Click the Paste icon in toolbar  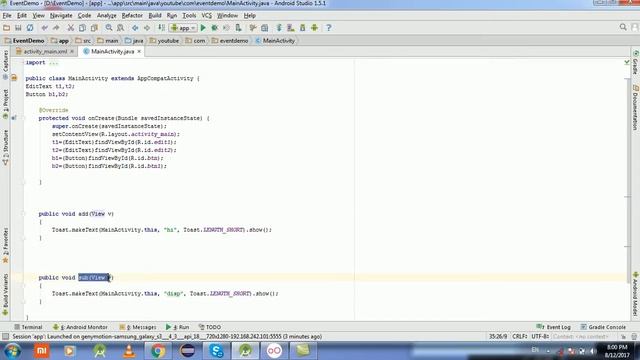tap(94, 28)
